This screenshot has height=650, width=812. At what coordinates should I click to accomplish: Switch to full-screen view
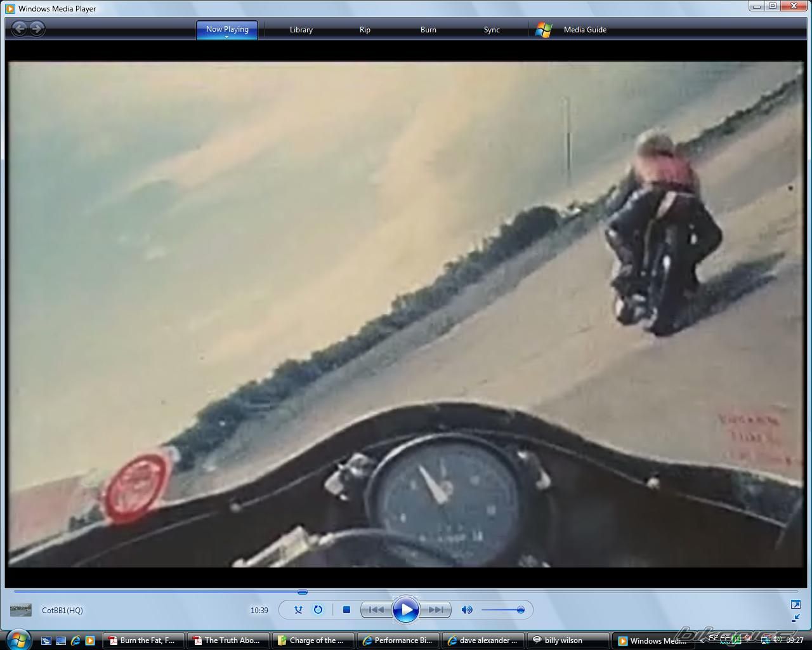click(x=796, y=604)
